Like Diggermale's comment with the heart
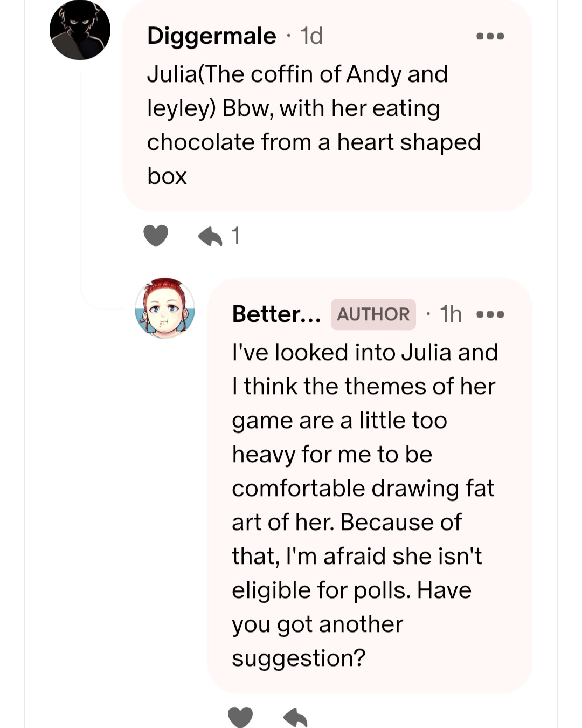The height and width of the screenshot is (728, 582). coord(156,236)
